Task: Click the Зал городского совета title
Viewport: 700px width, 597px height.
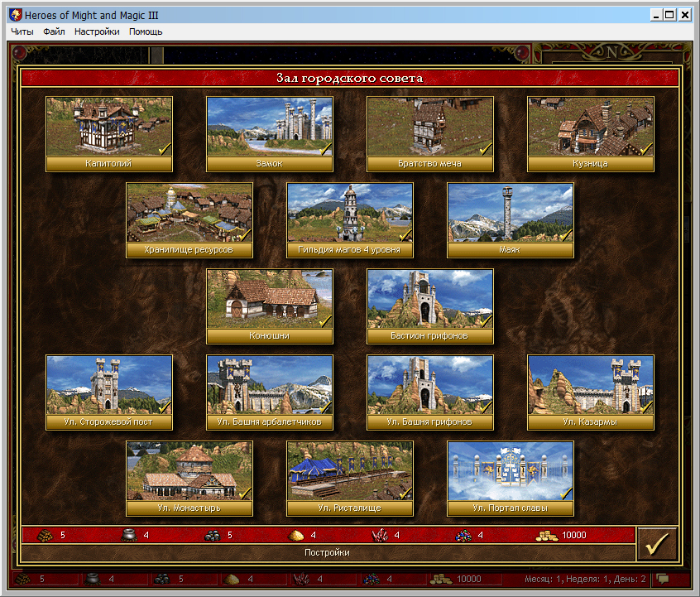Action: pos(349,78)
